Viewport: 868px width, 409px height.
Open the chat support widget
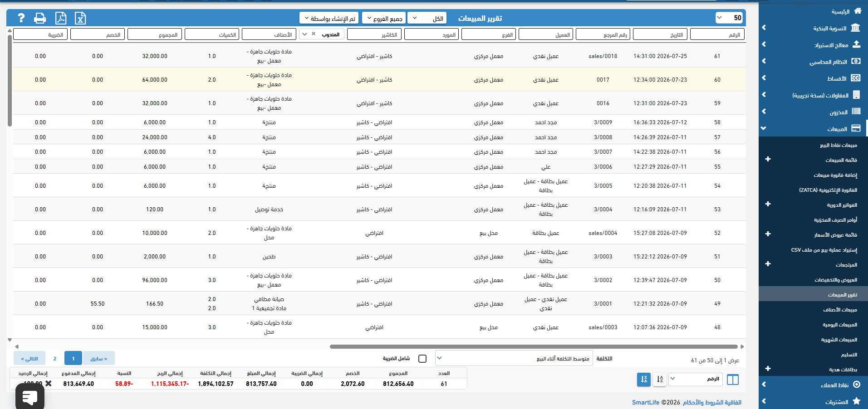pyautogui.click(x=30, y=397)
